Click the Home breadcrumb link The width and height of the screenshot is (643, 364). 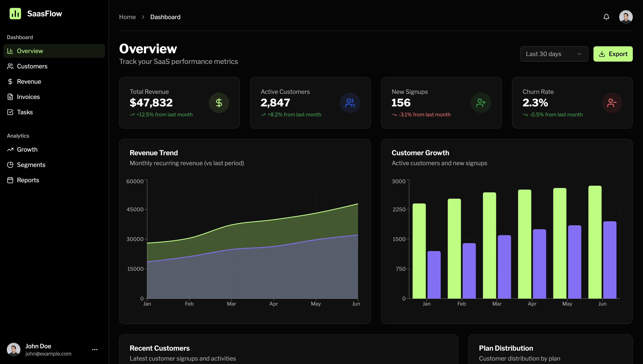127,17
